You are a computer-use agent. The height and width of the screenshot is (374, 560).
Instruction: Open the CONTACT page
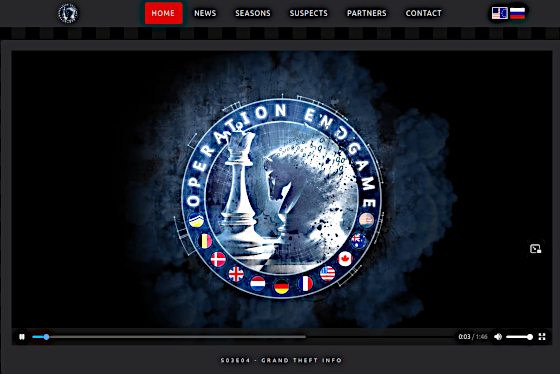pos(424,13)
